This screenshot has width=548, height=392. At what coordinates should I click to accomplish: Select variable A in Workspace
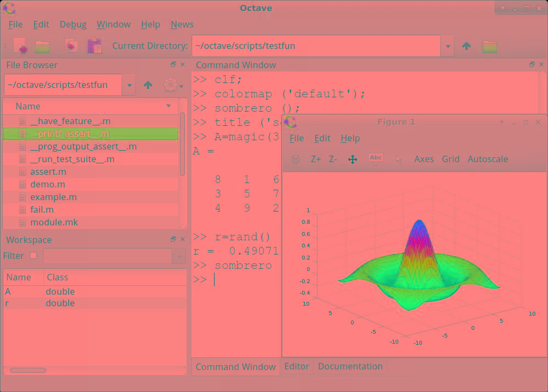tap(95, 291)
